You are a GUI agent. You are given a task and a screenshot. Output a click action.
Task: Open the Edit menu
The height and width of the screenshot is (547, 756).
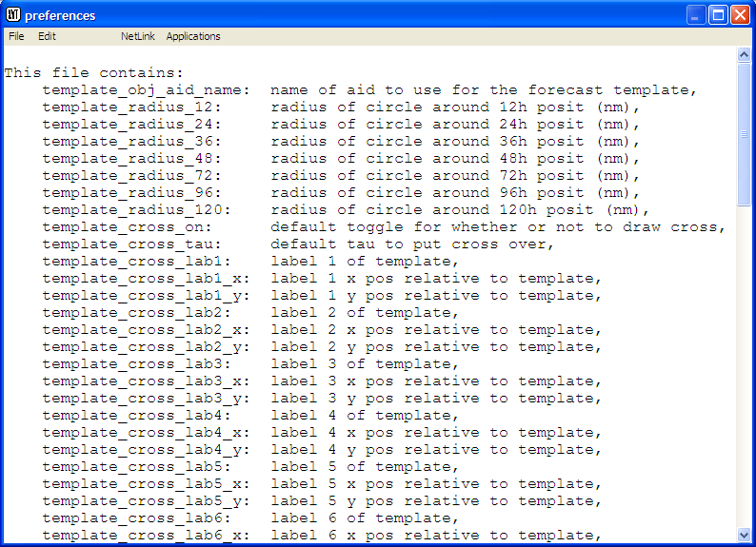[47, 36]
